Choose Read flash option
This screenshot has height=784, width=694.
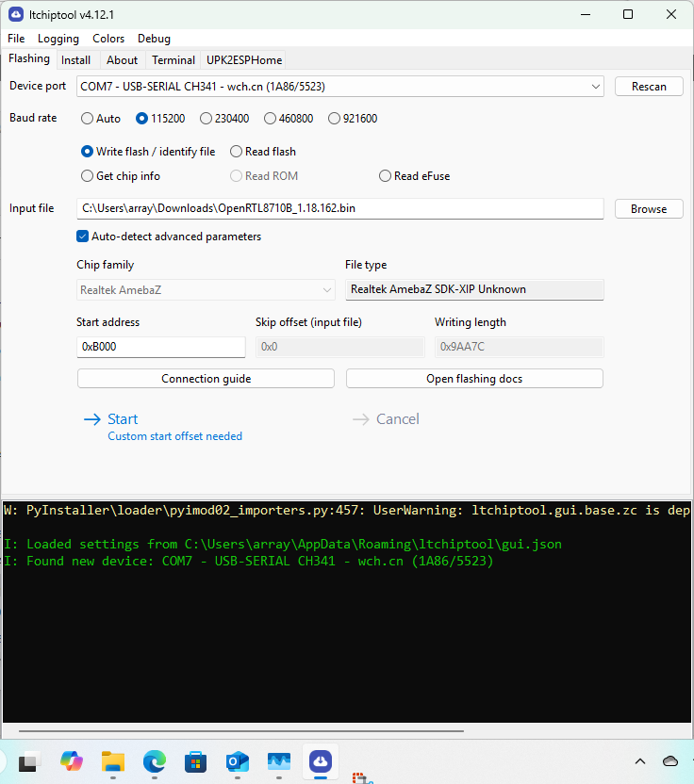pos(263,152)
